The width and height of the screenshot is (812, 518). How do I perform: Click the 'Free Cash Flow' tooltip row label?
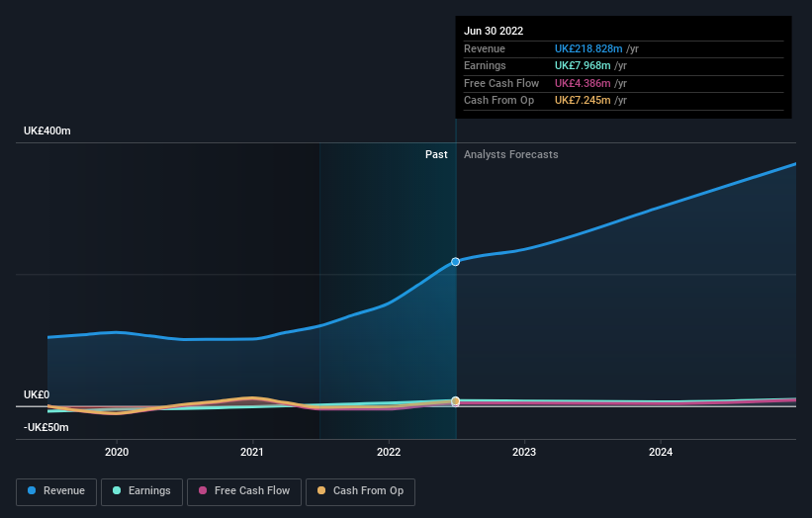point(501,83)
